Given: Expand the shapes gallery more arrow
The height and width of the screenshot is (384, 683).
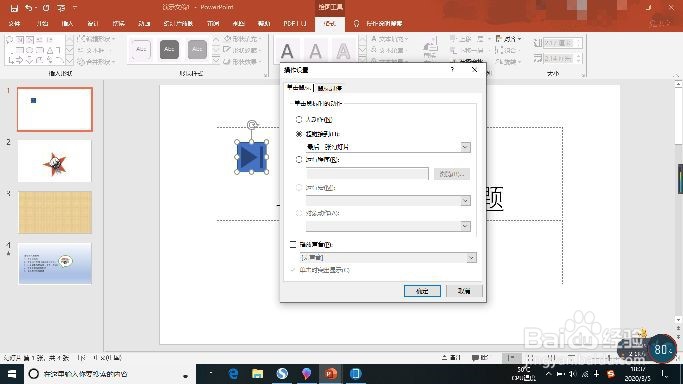Looking at the screenshot, I should (x=70, y=61).
